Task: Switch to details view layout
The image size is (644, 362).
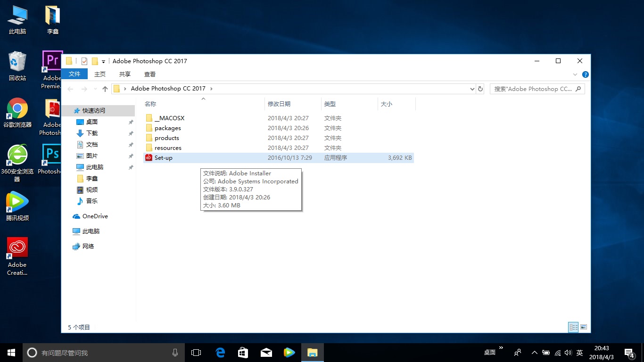Action: click(573, 327)
